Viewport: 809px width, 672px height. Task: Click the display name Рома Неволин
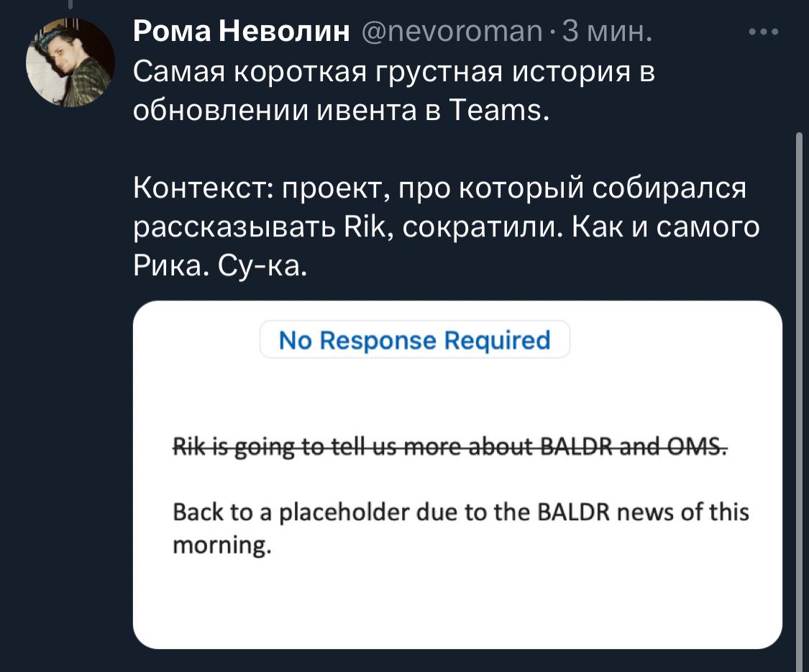pos(241,32)
